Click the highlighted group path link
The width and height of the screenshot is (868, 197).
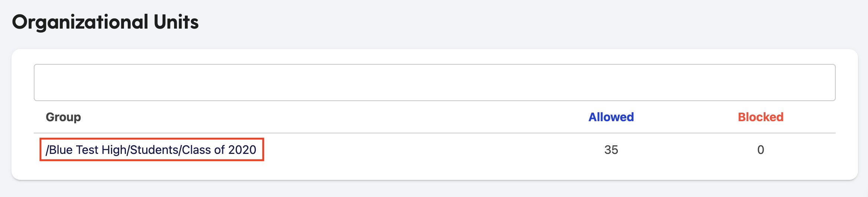click(151, 149)
